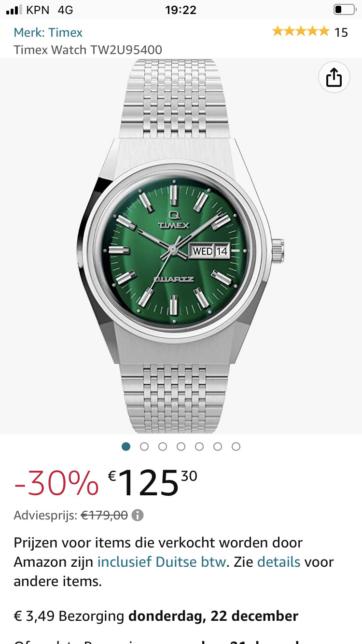
Task: Select the second image carousel dot
Action: (144, 447)
